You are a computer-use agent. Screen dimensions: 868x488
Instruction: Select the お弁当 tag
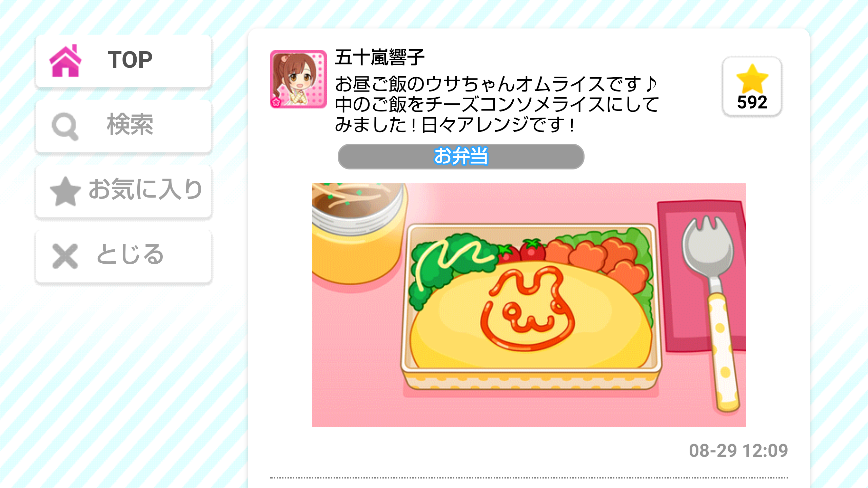461,157
